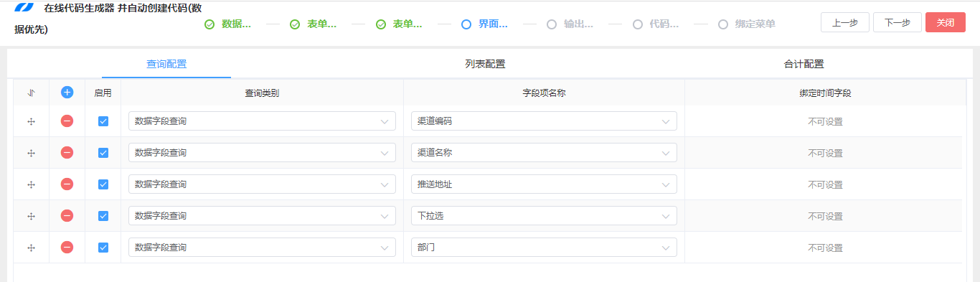Switch to the 列表配置 tab
980x282 pixels.
pos(485,64)
